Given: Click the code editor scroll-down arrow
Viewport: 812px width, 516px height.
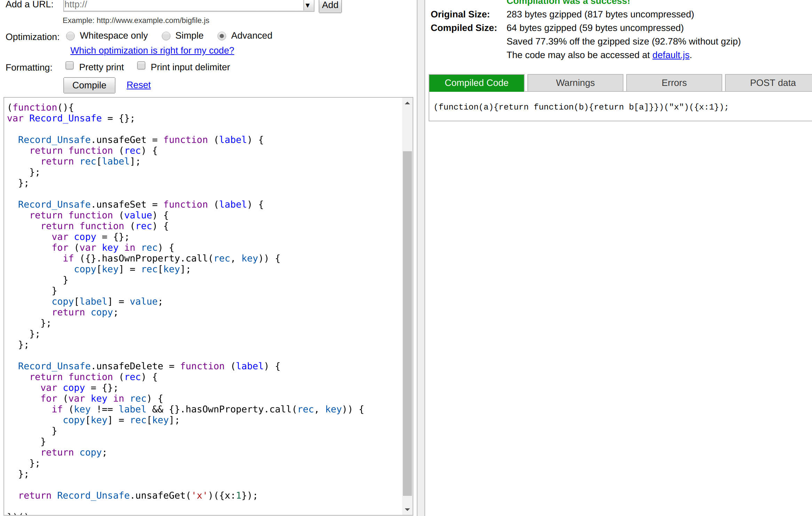Looking at the screenshot, I should tap(407, 509).
